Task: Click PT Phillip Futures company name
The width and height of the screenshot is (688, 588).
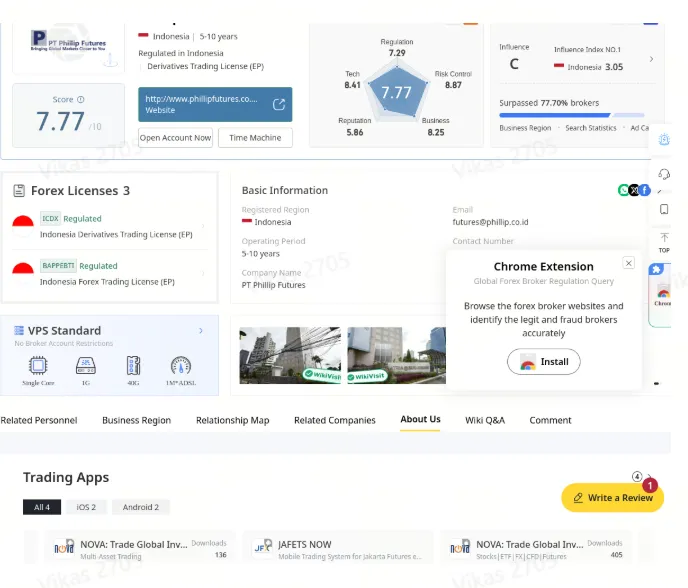Action: pyautogui.click(x=273, y=285)
